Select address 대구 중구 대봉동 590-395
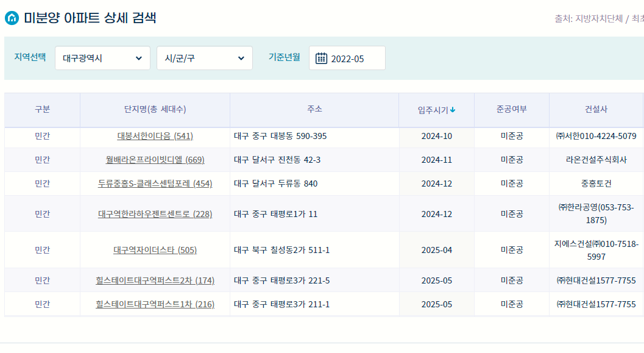644x353 pixels. pos(280,136)
